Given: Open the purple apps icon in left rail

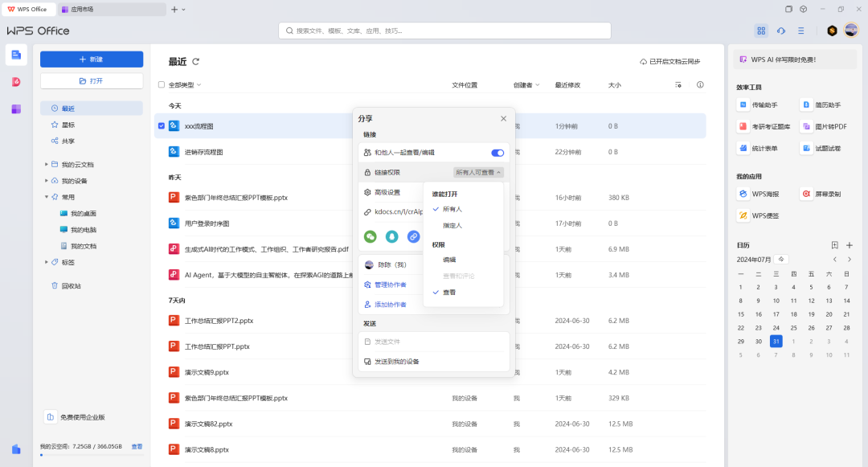Looking at the screenshot, I should pyautogui.click(x=16, y=109).
